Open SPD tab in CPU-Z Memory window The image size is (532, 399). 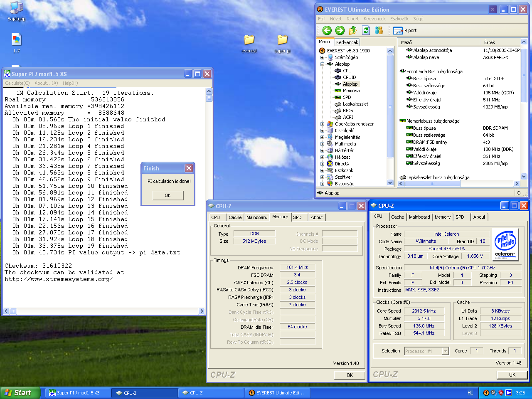pyautogui.click(x=297, y=217)
